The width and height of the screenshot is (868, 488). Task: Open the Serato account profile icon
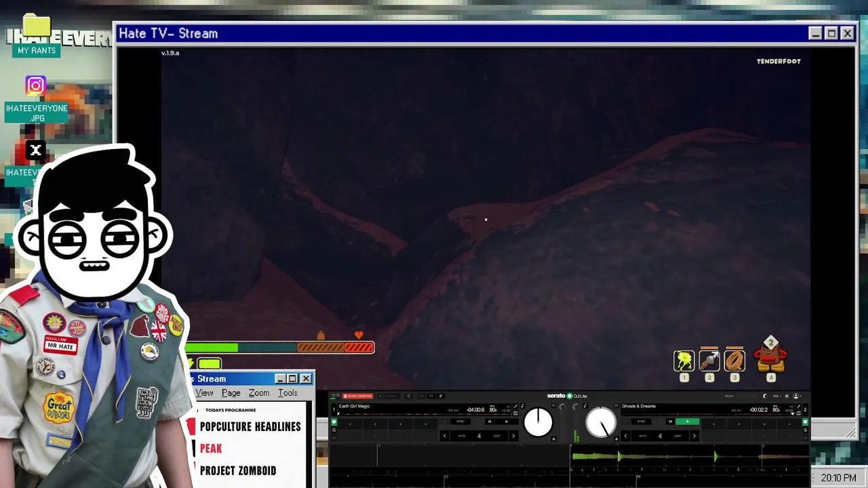point(796,396)
